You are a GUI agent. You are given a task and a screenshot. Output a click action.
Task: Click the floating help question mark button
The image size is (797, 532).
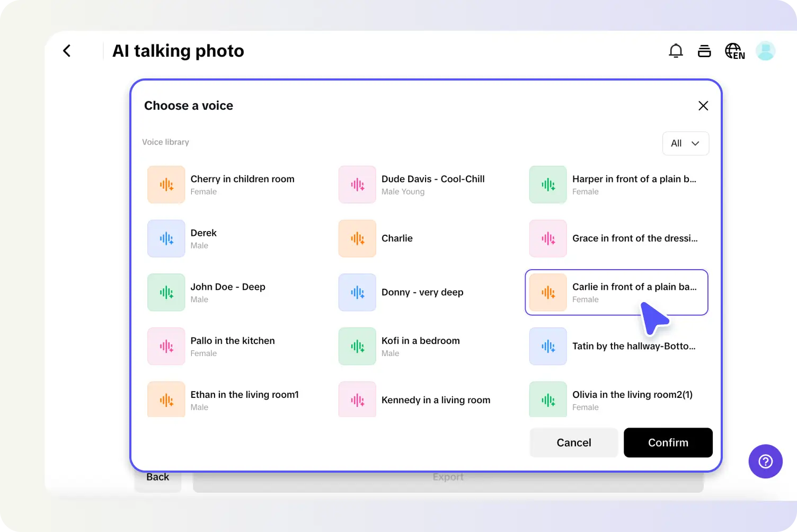tap(765, 461)
